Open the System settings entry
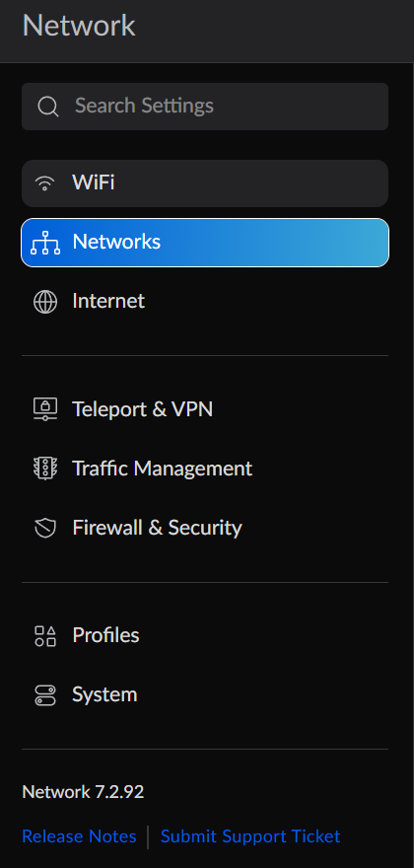The width and height of the screenshot is (414, 868). coord(205,695)
